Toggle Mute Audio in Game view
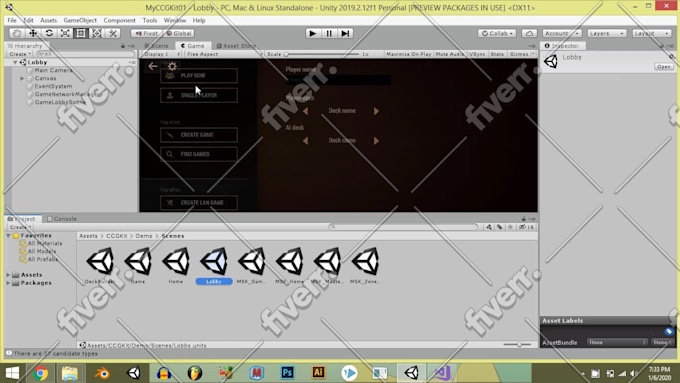 tap(450, 54)
